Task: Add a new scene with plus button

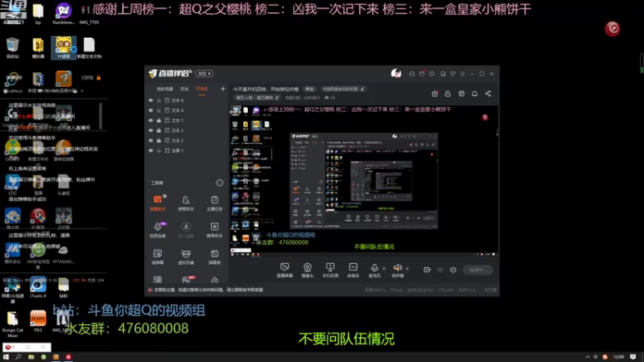Action: (223, 88)
